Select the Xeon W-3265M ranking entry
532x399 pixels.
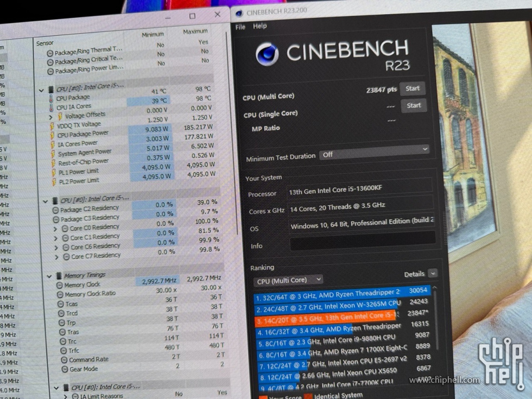341,305
